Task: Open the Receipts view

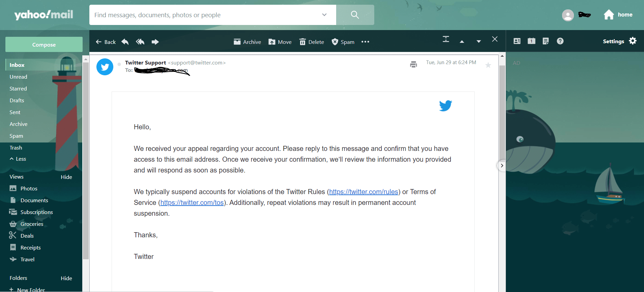Action: 25,247
